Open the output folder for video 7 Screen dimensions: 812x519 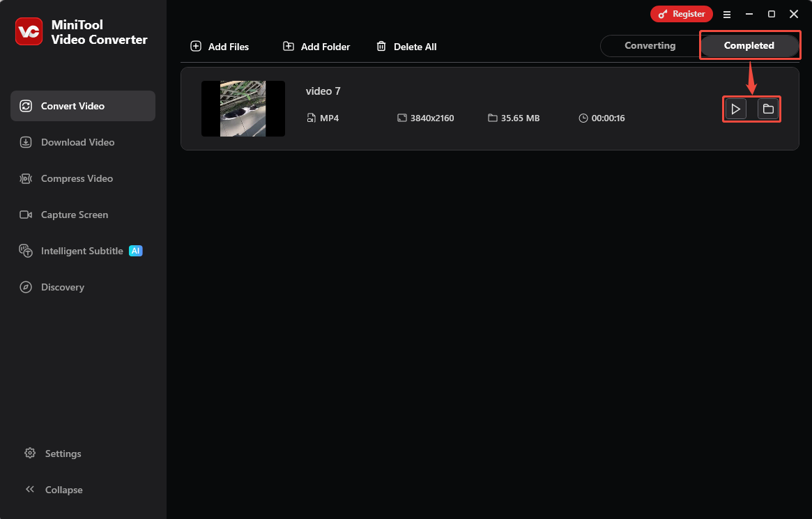(768, 109)
